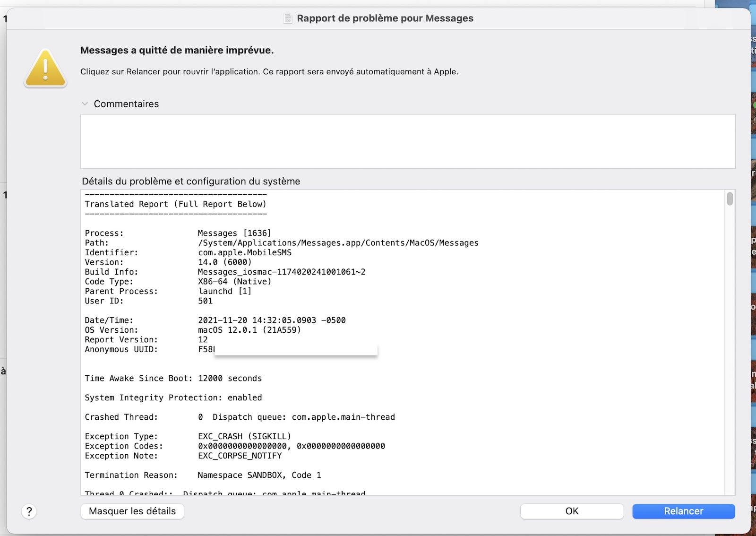Click Parent Process value 'launchd [1]'

(225, 291)
